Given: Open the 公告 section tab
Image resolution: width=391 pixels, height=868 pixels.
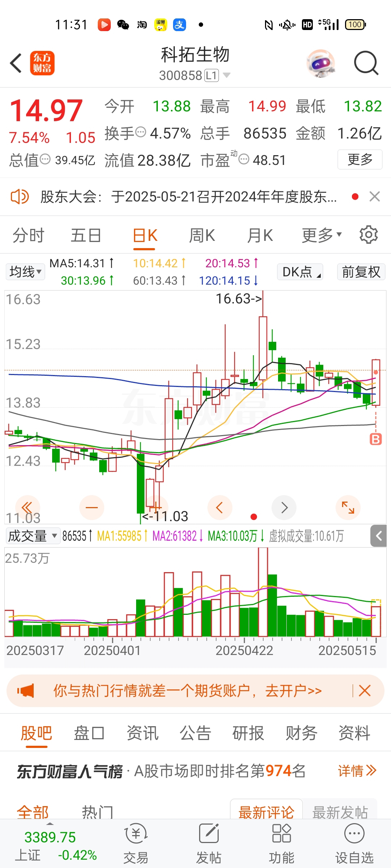Looking at the screenshot, I should (x=195, y=733).
